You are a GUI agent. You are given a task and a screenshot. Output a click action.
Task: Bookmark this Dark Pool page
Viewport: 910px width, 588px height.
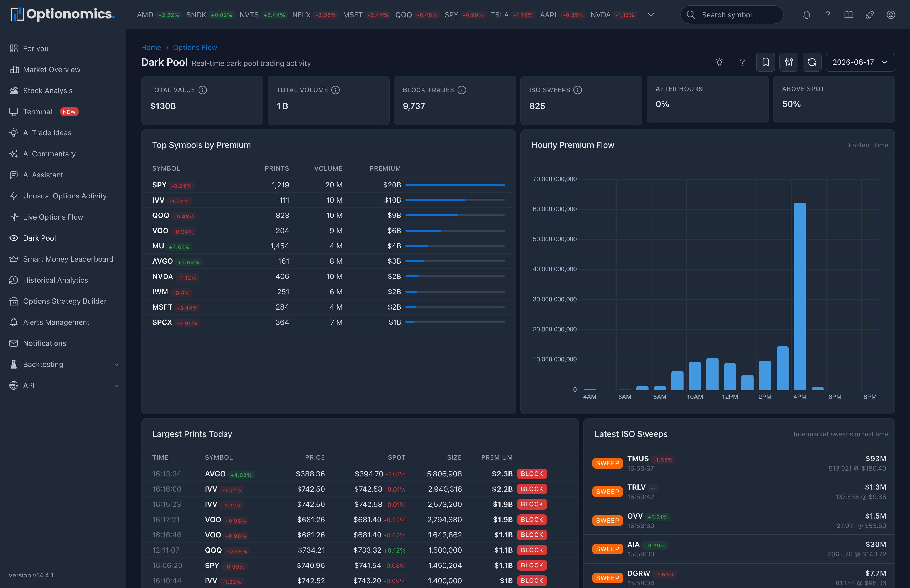[x=765, y=62]
